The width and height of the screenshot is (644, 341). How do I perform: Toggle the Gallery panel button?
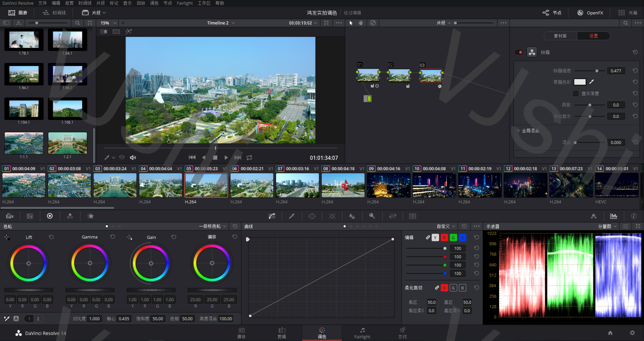pos(18,13)
